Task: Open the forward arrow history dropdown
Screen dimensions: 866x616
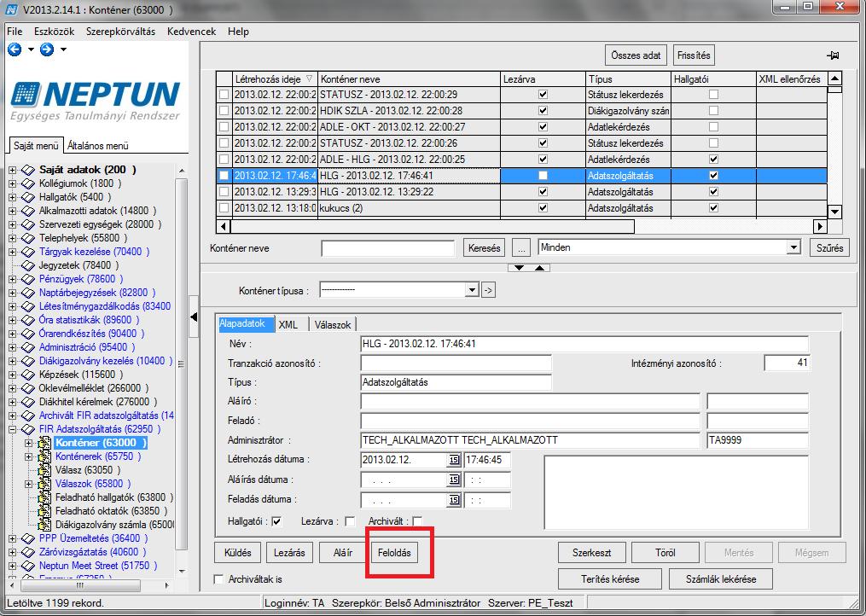Action: 63,49
